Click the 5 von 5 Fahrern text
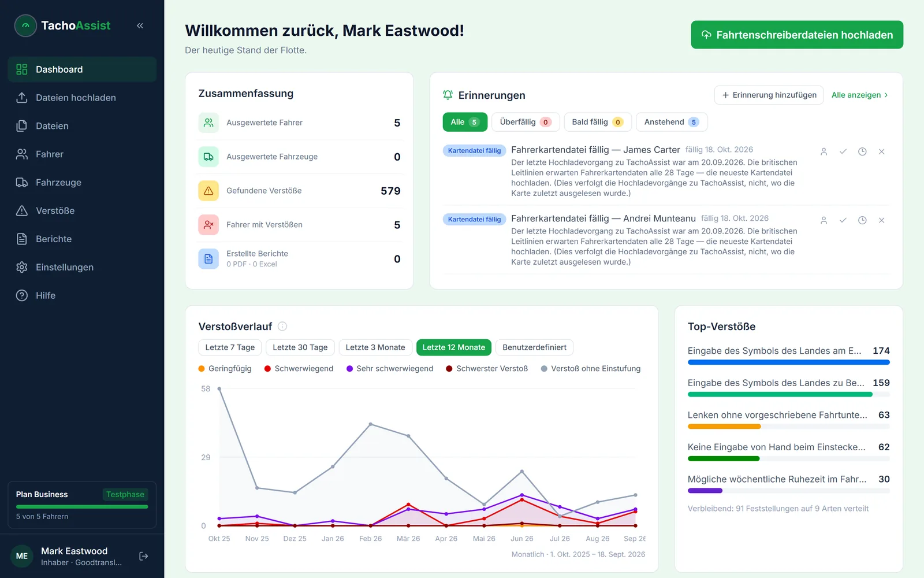Viewport: 924px width, 578px height. point(42,517)
